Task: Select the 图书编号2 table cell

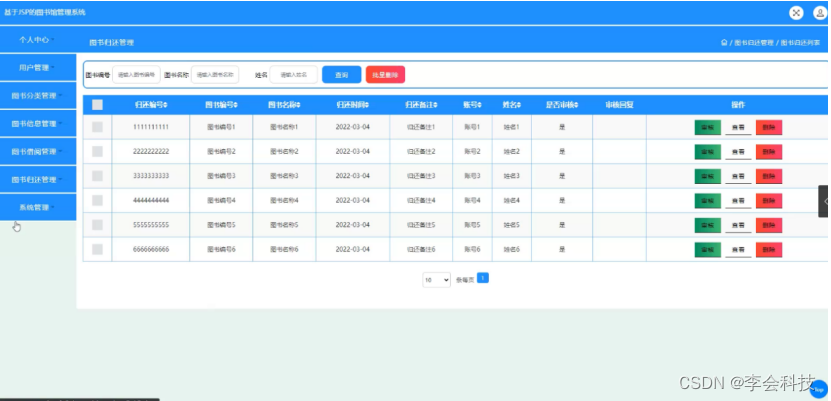Action: (221, 152)
